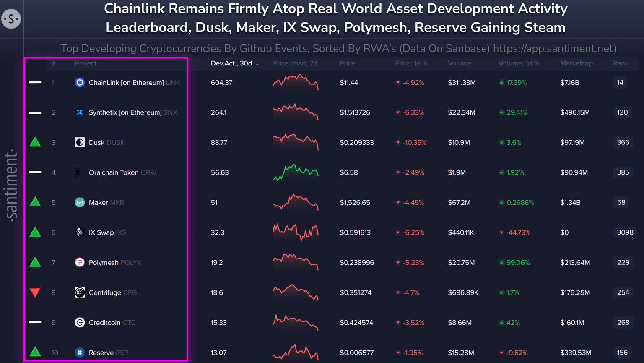
Task: Click the rank badge 3098 for IX Swap
Action: 625,232
